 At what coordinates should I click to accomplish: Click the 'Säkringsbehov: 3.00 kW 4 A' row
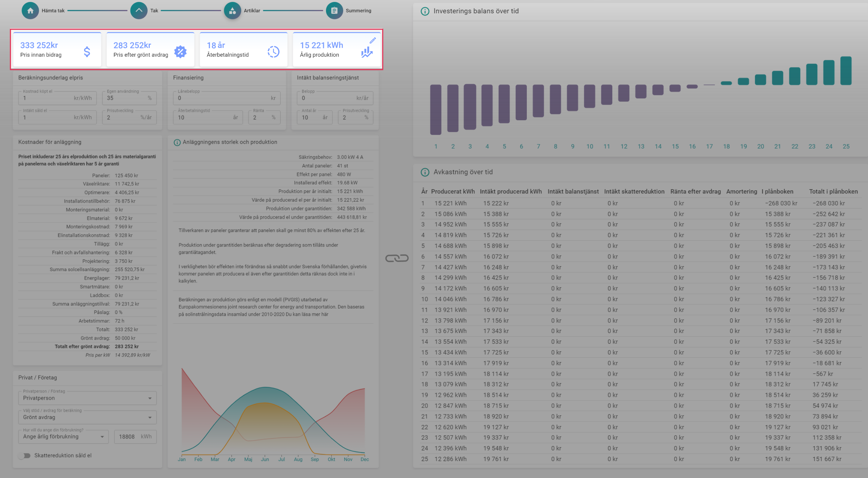coord(273,157)
